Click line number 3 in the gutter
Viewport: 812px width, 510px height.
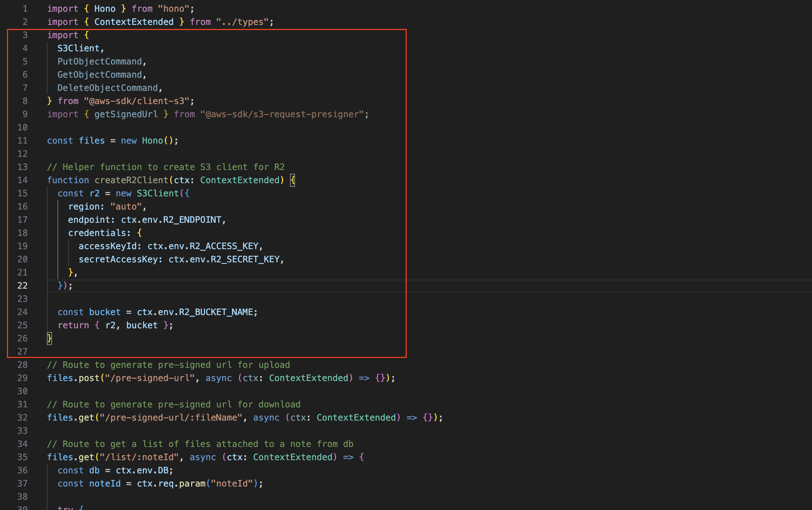tap(25, 35)
